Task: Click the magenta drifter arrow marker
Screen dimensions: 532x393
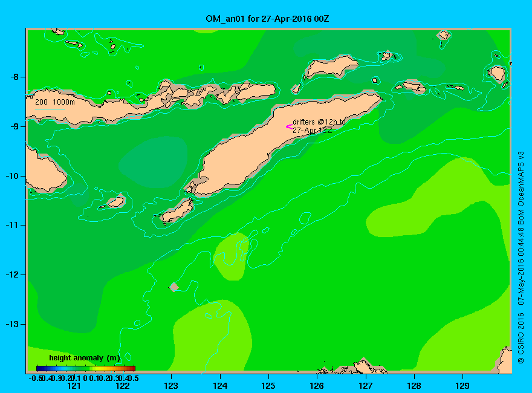Action: tap(289, 127)
